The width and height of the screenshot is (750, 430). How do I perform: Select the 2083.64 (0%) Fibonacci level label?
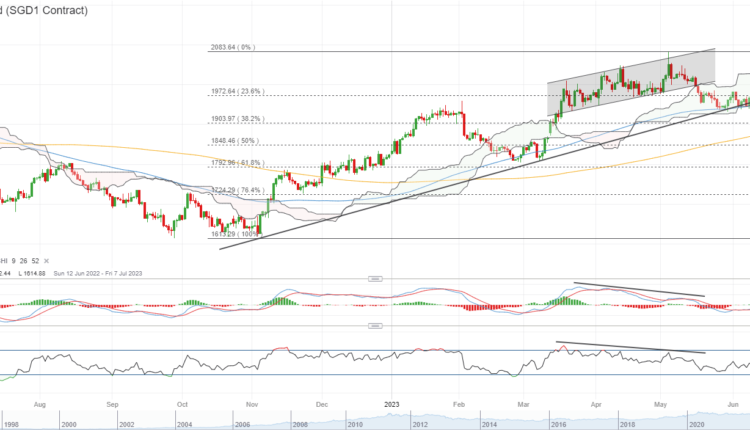click(x=233, y=47)
